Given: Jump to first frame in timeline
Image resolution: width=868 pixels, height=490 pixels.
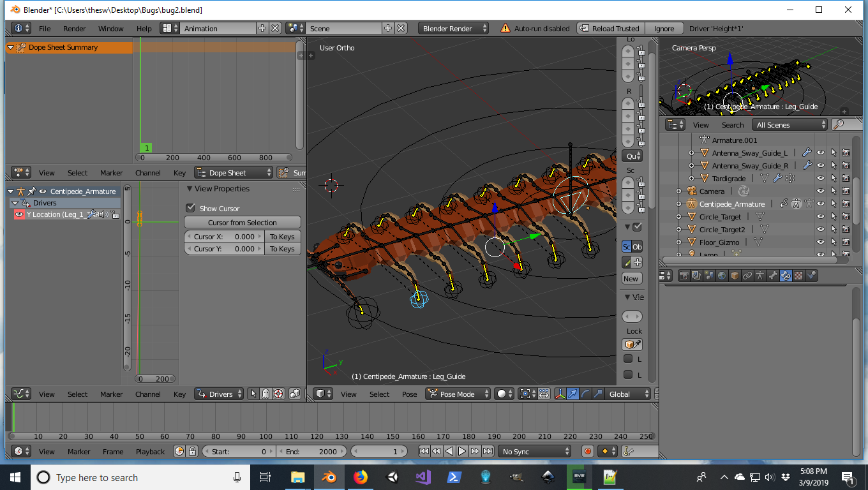Looking at the screenshot, I should point(424,451).
